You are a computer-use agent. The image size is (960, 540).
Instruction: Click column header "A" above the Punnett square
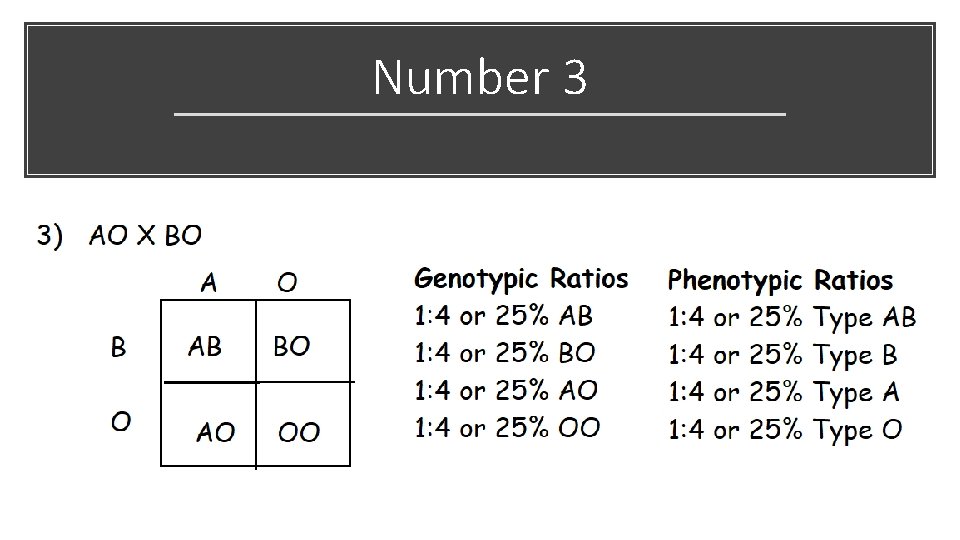pos(208,283)
